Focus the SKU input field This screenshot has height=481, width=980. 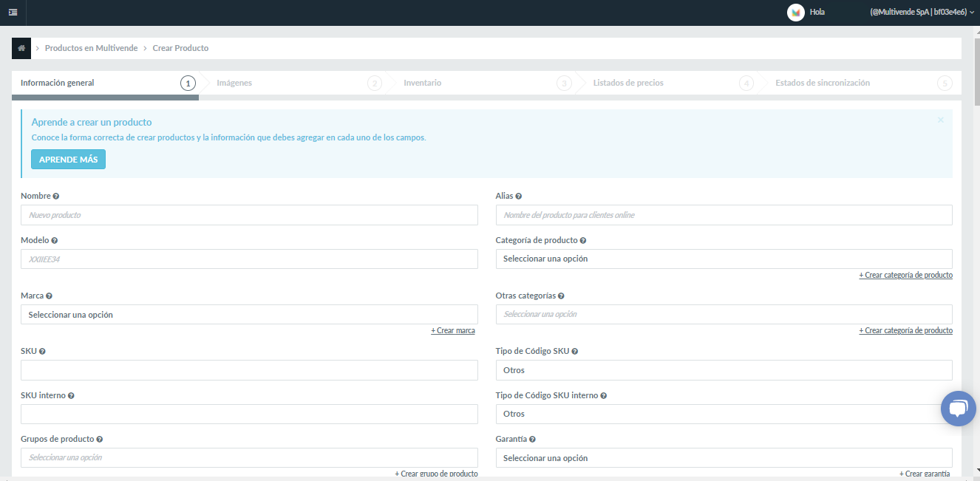pos(249,370)
